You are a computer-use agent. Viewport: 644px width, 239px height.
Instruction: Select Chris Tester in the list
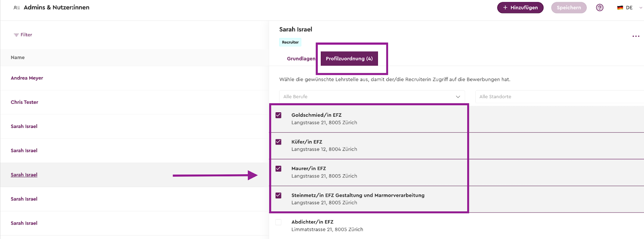click(x=25, y=102)
